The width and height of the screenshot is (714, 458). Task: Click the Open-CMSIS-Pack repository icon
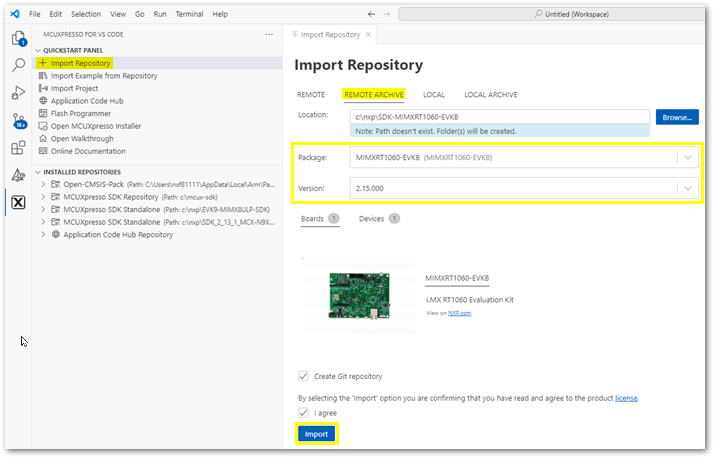pyautogui.click(x=56, y=184)
